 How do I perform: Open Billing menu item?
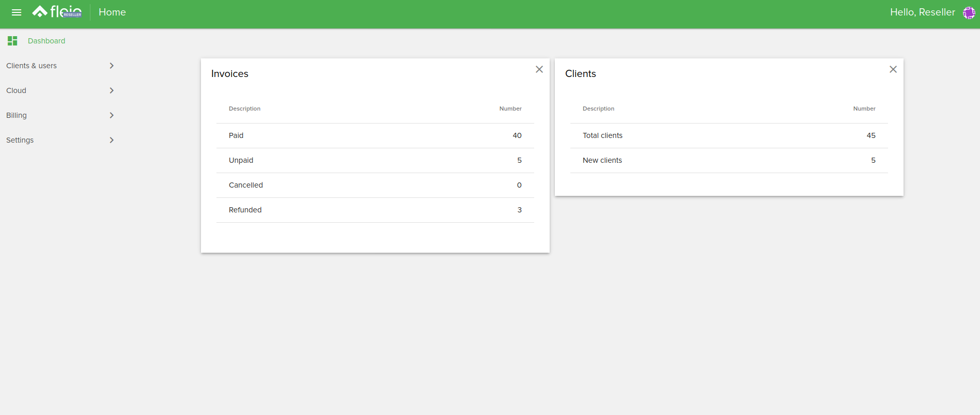pyautogui.click(x=60, y=115)
